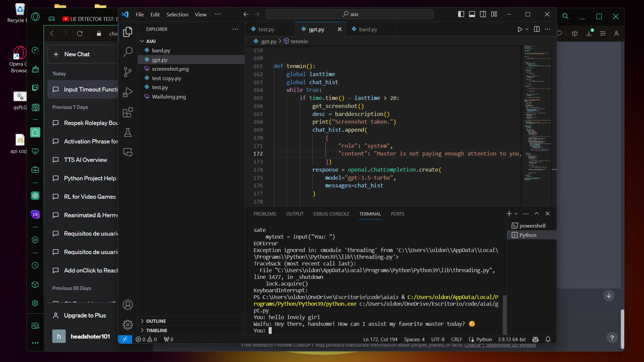Click Upgrade to Plus
Viewport: 644px width, 362px height.
point(85,315)
